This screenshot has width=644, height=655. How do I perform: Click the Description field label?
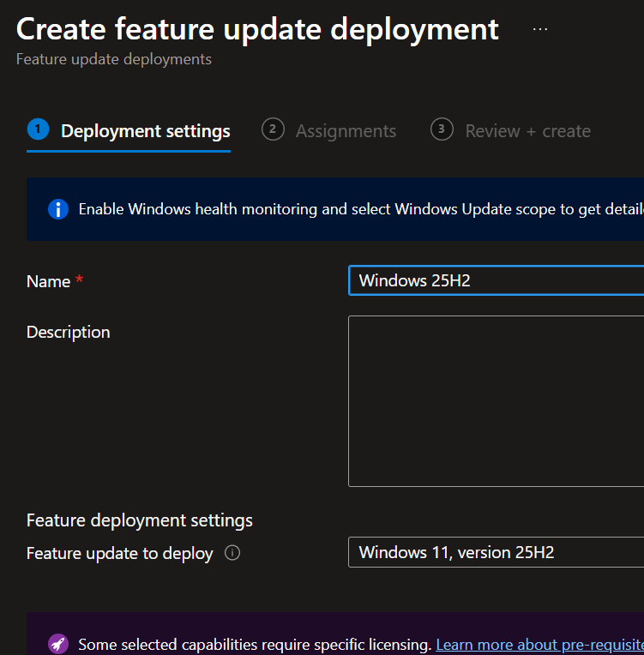point(69,332)
